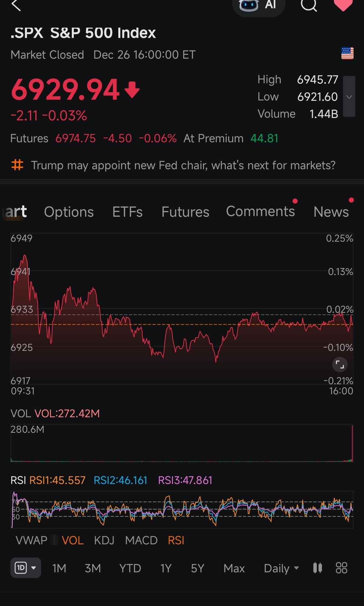Toggle the VOL indicator
364x606 pixels.
pos(72,540)
